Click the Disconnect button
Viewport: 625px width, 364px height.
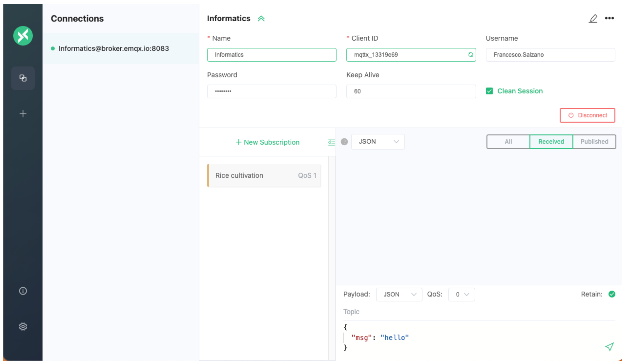coord(587,115)
